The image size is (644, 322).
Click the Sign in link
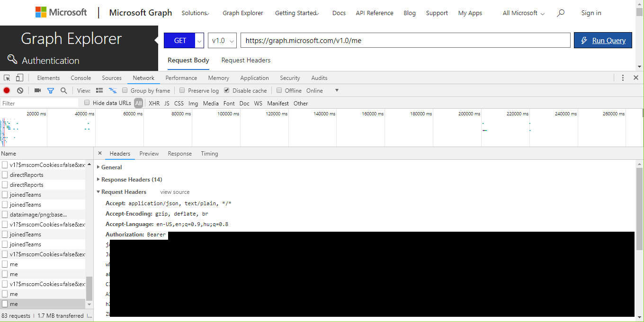tap(591, 13)
